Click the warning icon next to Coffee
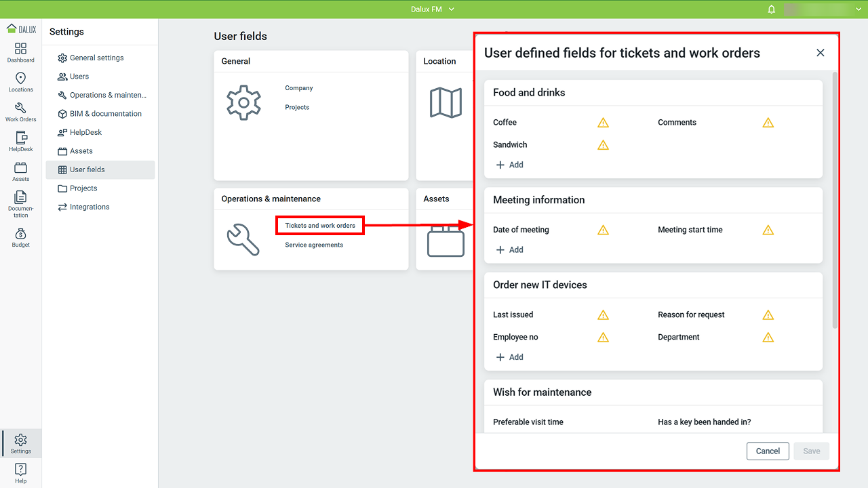868x488 pixels. tap(603, 123)
